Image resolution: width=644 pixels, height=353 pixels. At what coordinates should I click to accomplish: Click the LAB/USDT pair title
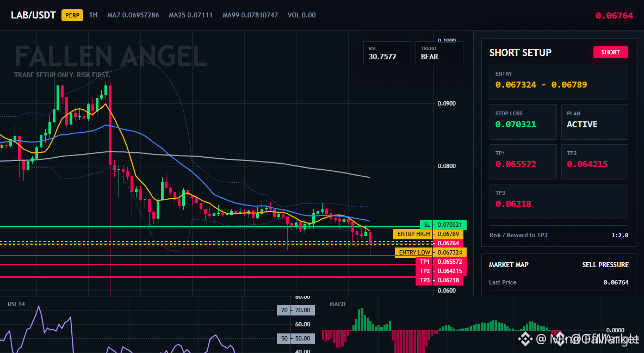click(x=33, y=15)
